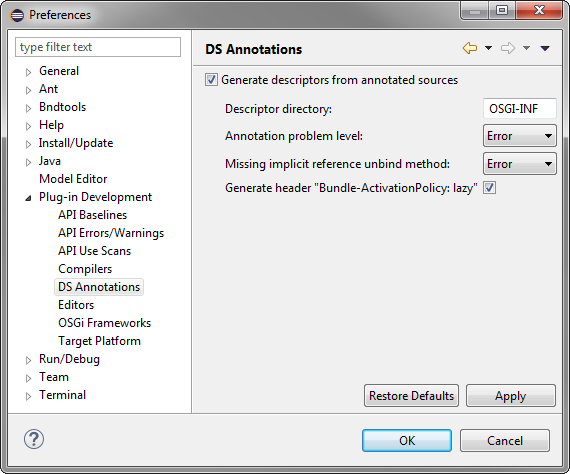Click the Eclipse icon in title bar
570x474 pixels.
[x=17, y=15]
